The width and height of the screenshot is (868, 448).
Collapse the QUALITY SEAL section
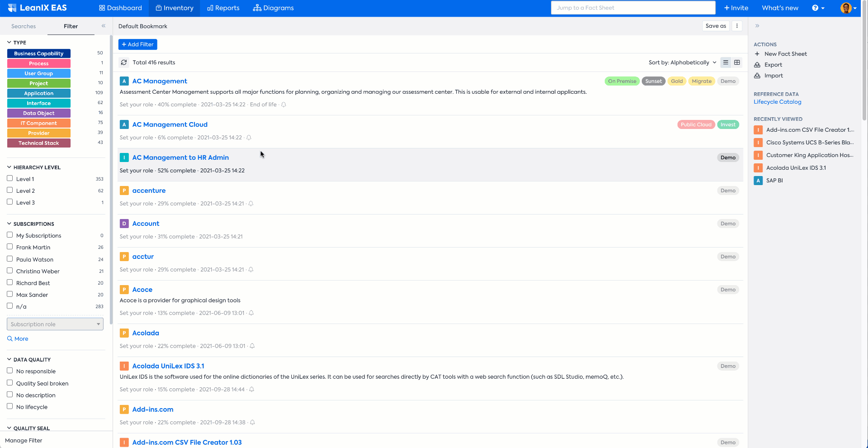click(9, 428)
